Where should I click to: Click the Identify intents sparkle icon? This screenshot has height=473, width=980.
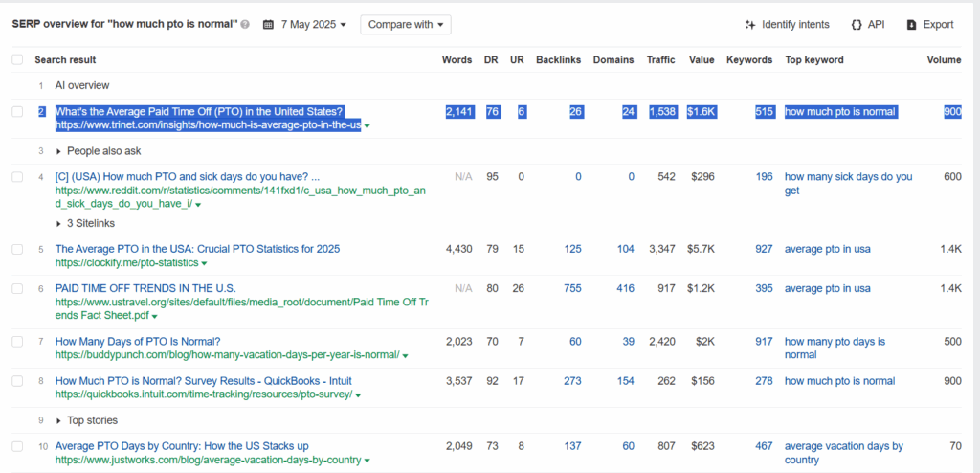750,25
